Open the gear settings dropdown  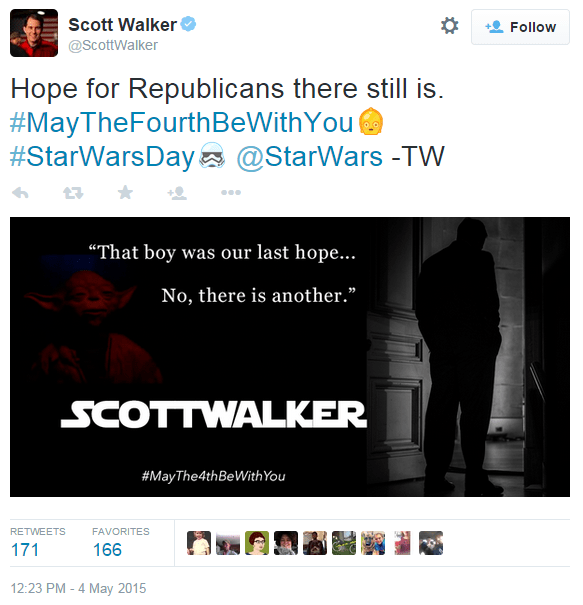point(450,26)
